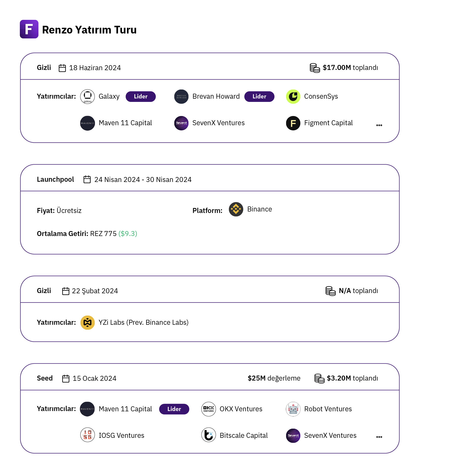Viewport: 476px width, 474px height.
Task: Click the Figment Capital logo icon
Action: (293, 123)
